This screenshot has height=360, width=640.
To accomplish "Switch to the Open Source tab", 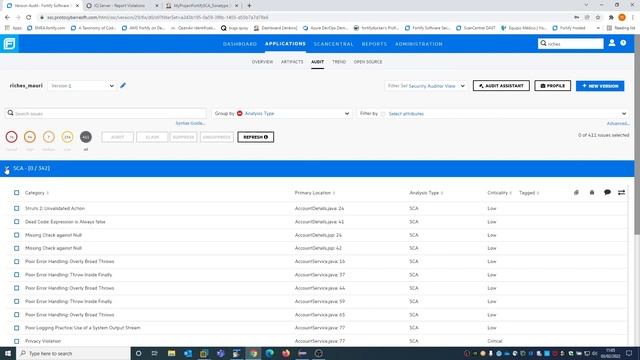I will 368,62.
